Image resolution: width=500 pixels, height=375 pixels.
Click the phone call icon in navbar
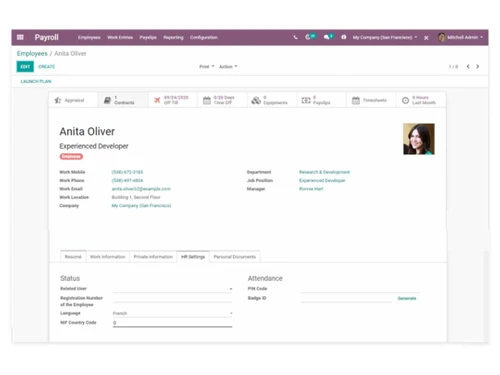[295, 37]
